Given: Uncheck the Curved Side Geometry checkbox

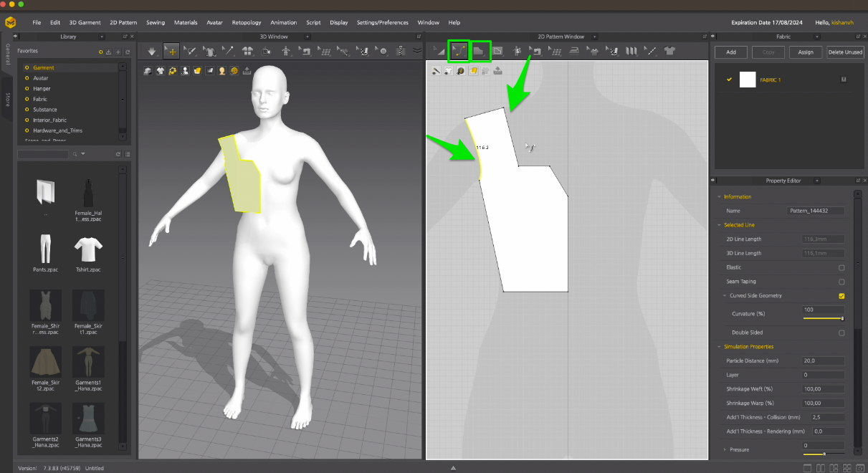Looking at the screenshot, I should coord(841,296).
